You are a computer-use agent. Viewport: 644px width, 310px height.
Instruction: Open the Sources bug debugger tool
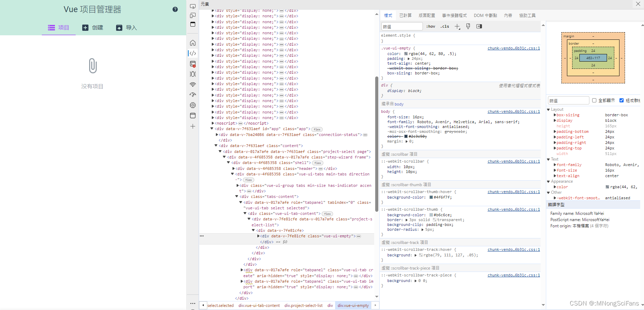tap(193, 74)
